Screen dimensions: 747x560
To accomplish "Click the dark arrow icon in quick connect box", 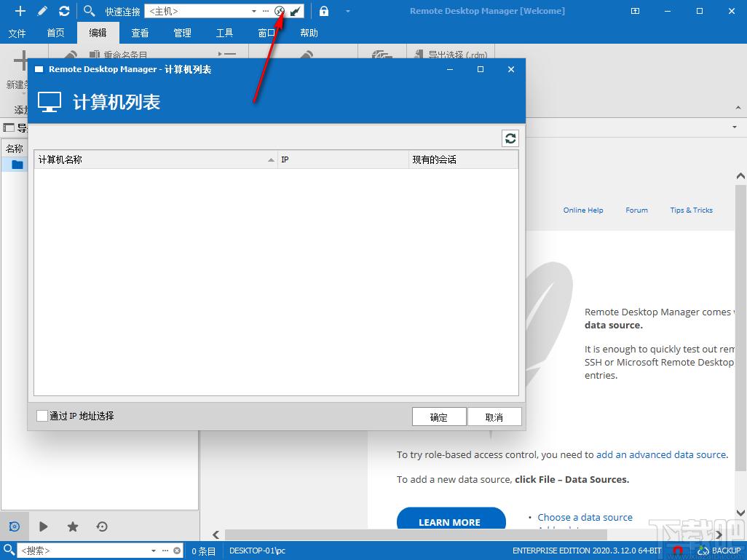I will 296,11.
